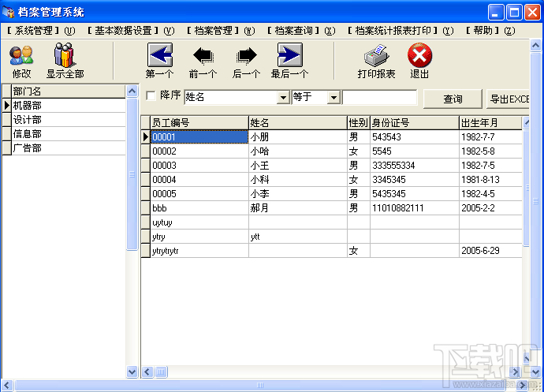The height and width of the screenshot is (392, 544).
Task: Select employee number cell 00004
Action: coord(199,180)
